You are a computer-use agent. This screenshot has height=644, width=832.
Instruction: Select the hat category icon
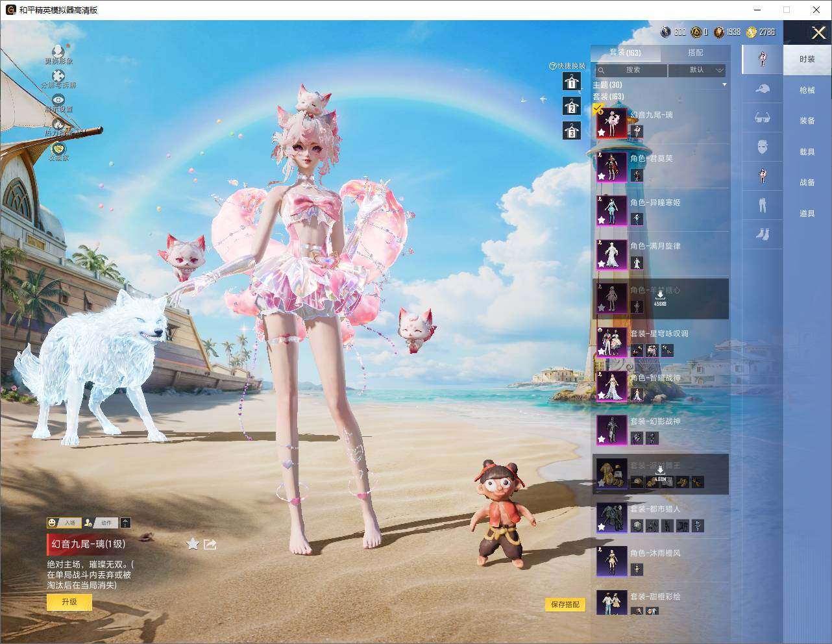click(x=763, y=89)
